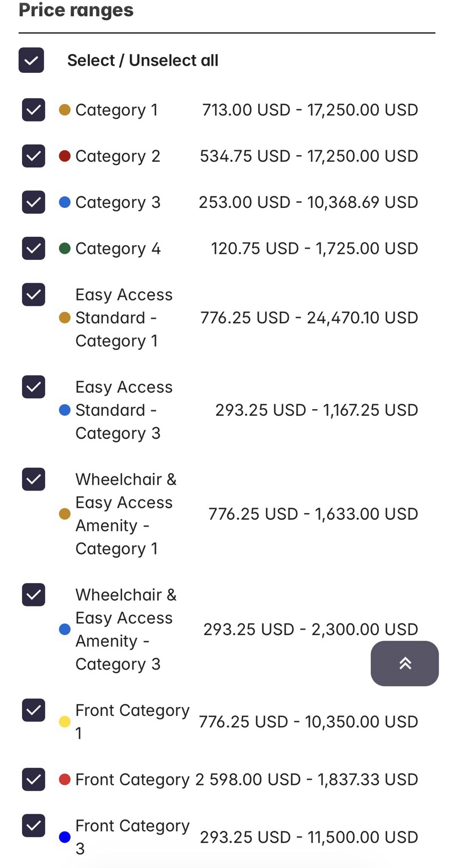Tap the scroll-to-top double chevron button
Viewport: 454px width, 868px height.
404,663
